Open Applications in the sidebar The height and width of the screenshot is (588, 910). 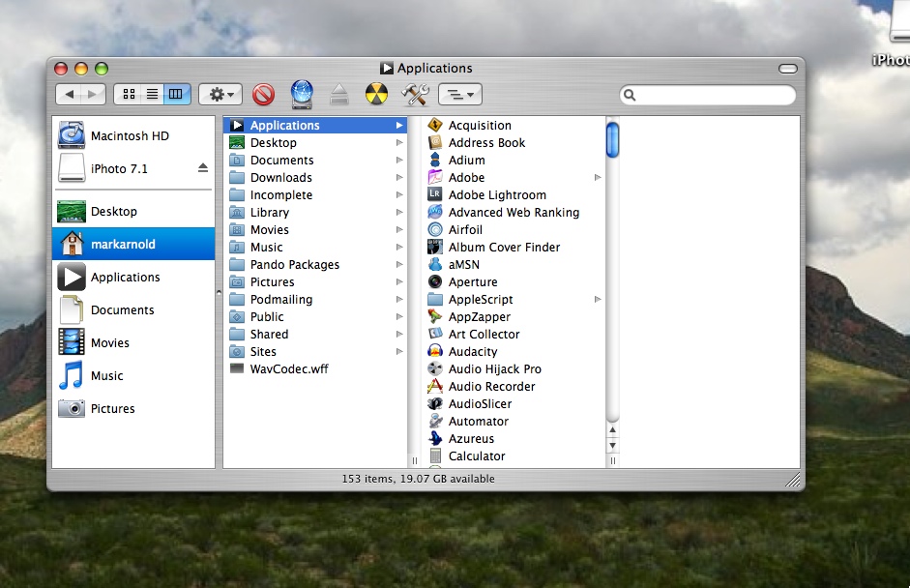[x=133, y=277]
